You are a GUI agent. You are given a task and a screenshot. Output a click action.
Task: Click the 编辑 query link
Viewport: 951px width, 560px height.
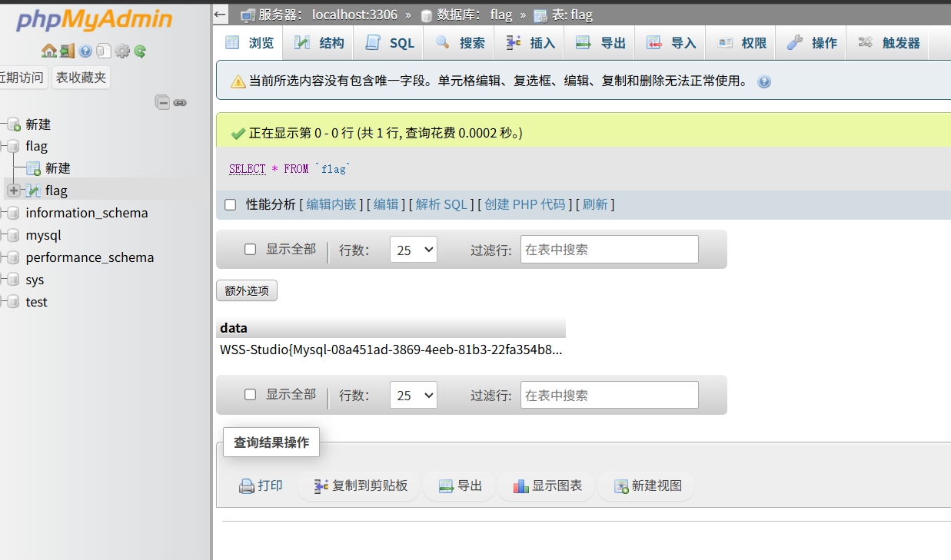pyautogui.click(x=386, y=204)
